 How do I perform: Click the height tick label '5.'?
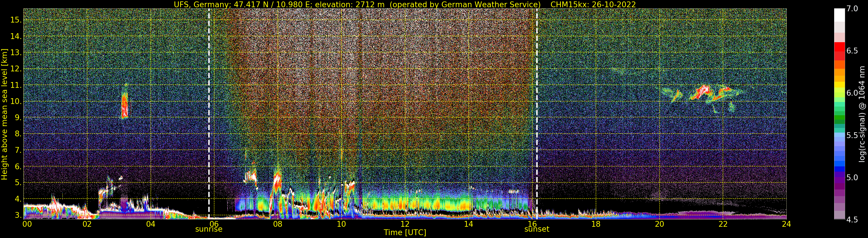[x=18, y=183]
